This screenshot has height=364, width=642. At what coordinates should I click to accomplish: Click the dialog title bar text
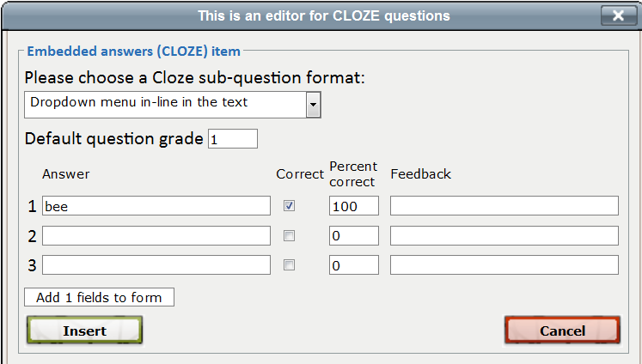coord(323,15)
